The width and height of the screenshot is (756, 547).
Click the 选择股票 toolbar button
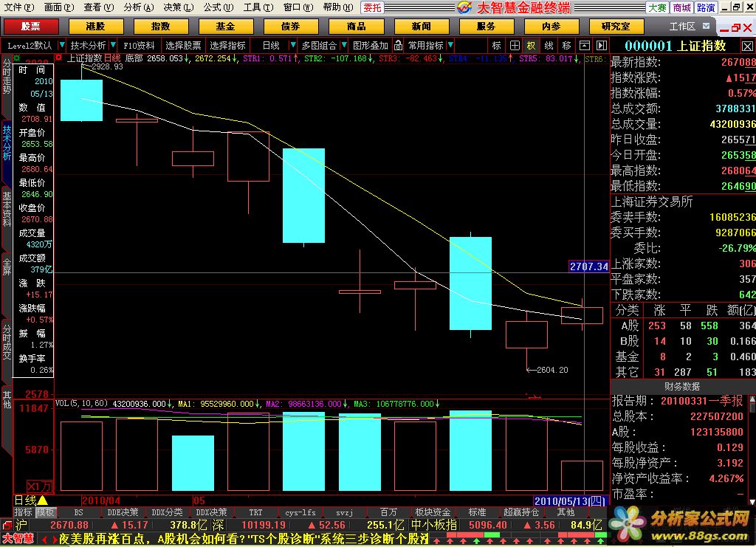coord(183,45)
